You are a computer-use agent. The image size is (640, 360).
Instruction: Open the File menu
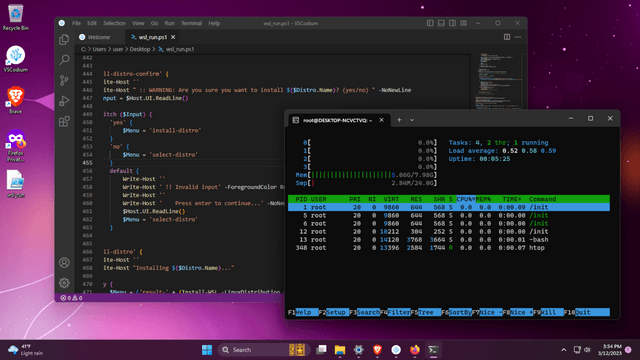[x=76, y=23]
